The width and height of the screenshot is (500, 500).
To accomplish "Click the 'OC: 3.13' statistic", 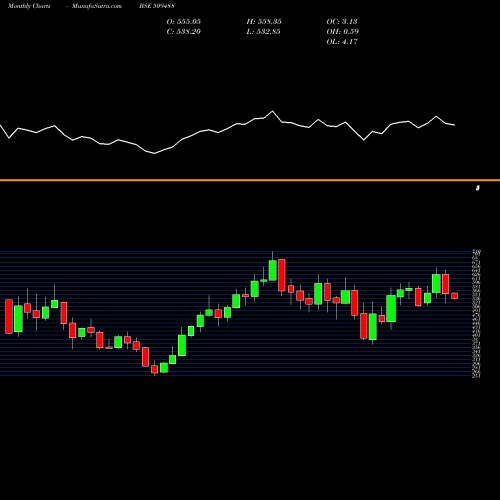I will 342,21.
